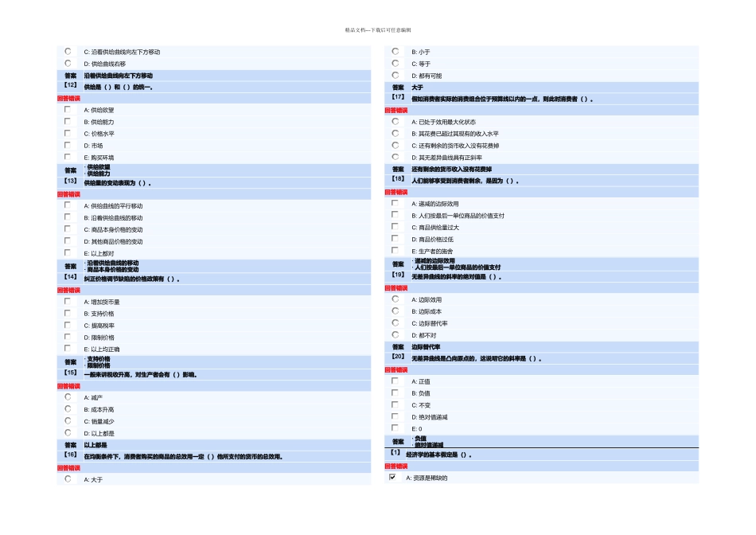Click question 13 text 供给量的变动表现为

[110, 183]
